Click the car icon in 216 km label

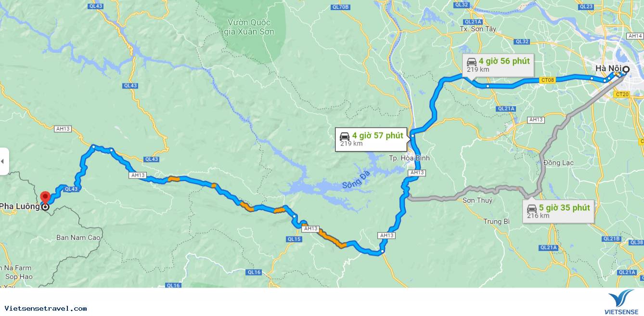coord(531,209)
